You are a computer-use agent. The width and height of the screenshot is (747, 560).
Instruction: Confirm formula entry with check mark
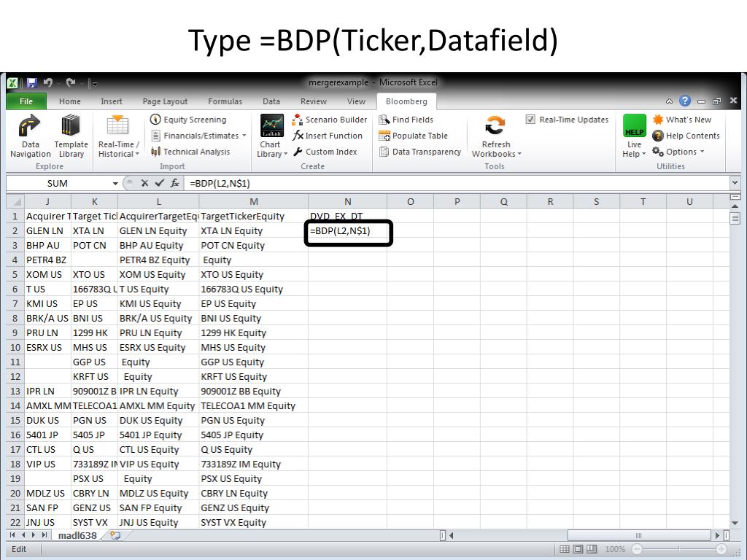160,183
